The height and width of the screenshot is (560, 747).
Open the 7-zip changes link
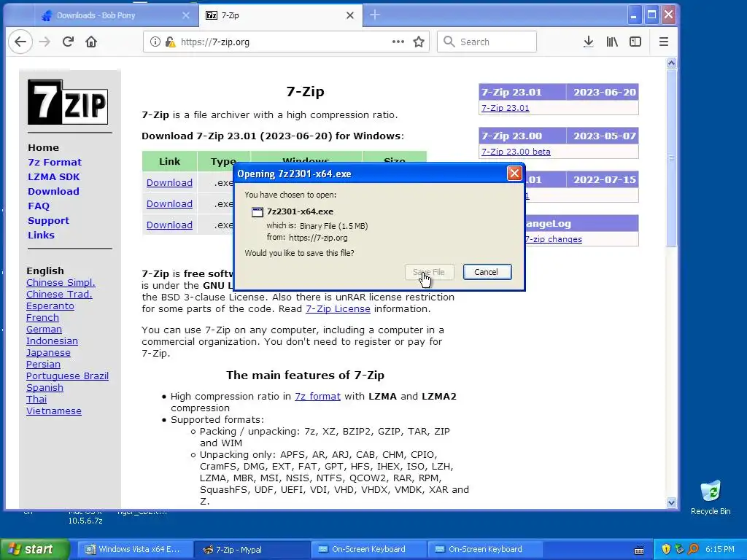pyautogui.click(x=554, y=239)
